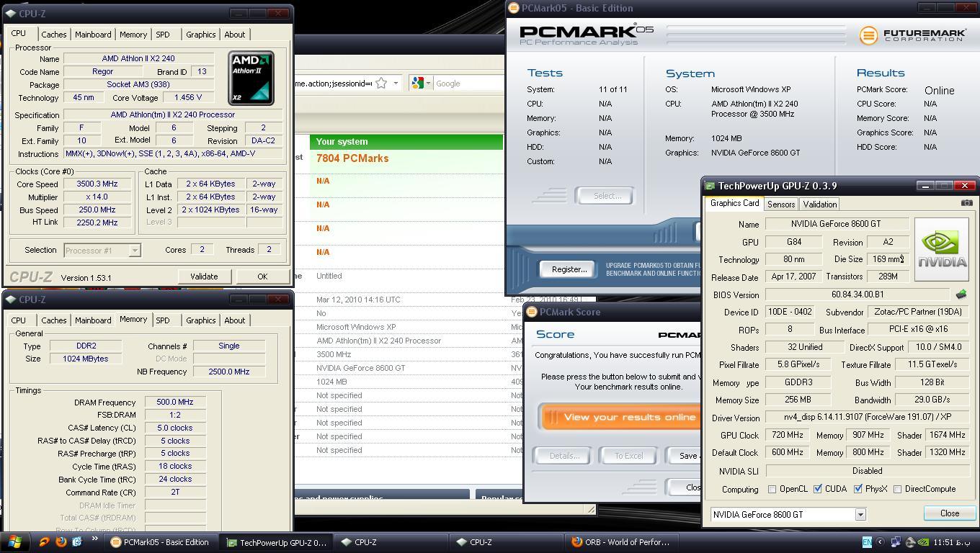Click the EN language indicator in tray
Image resolution: width=980 pixels, height=553 pixels.
[867, 542]
